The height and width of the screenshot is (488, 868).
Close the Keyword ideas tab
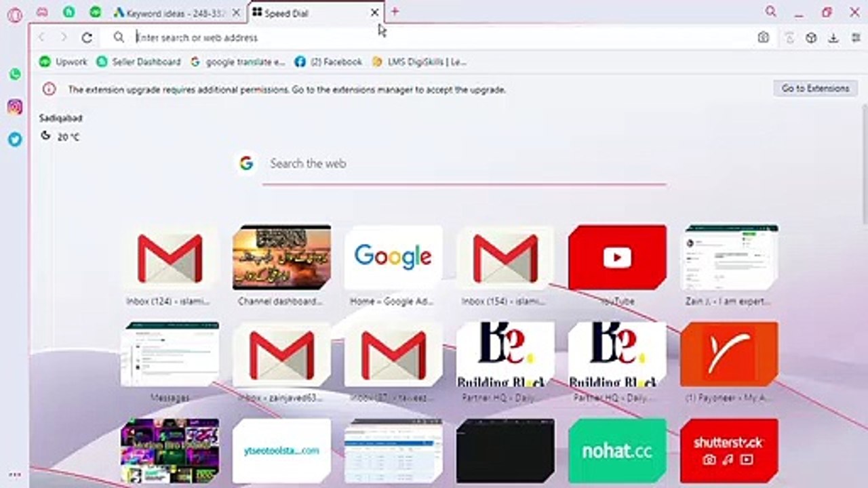tap(236, 12)
